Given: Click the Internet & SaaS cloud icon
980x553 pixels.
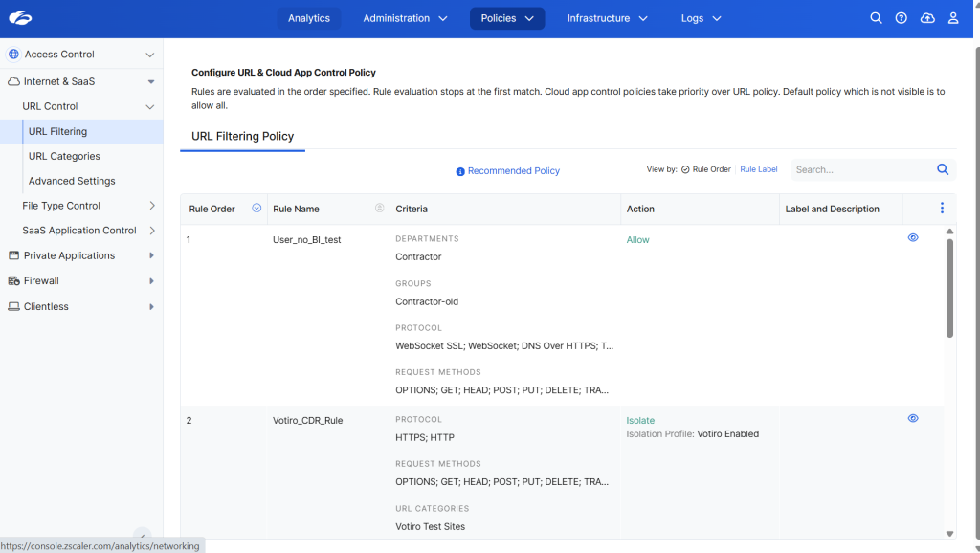Looking at the screenshot, I should (x=13, y=81).
